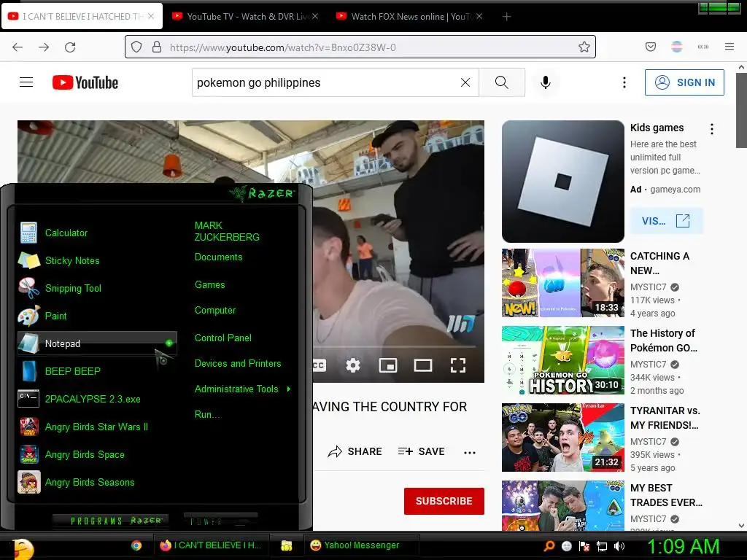The image size is (747, 560).
Task: Reload the page with refresh icon
Action: [x=70, y=47]
